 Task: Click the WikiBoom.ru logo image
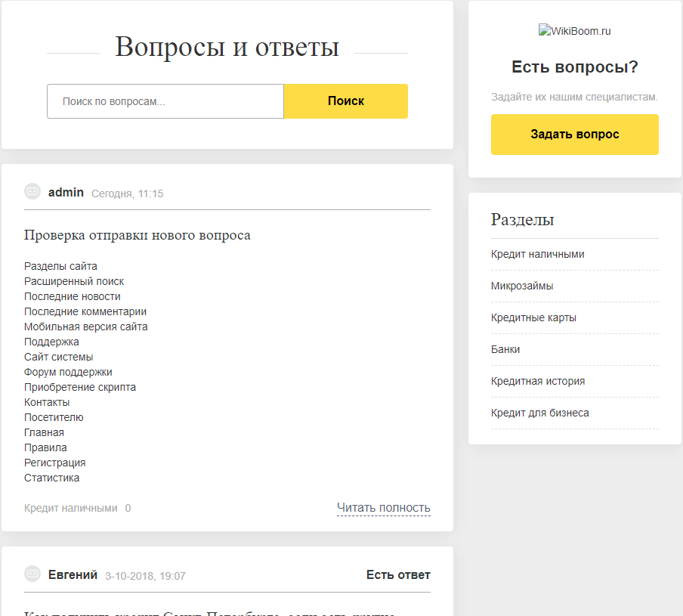pos(574,31)
